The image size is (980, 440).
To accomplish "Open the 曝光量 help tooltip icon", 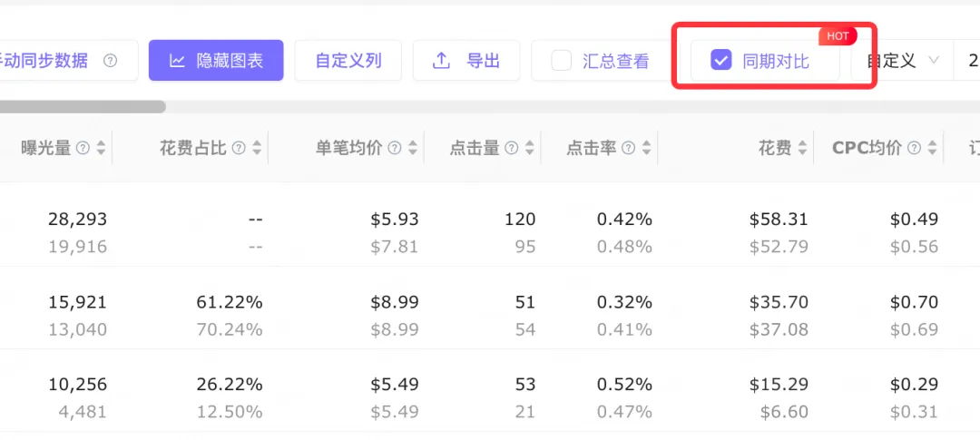I will click(x=83, y=148).
